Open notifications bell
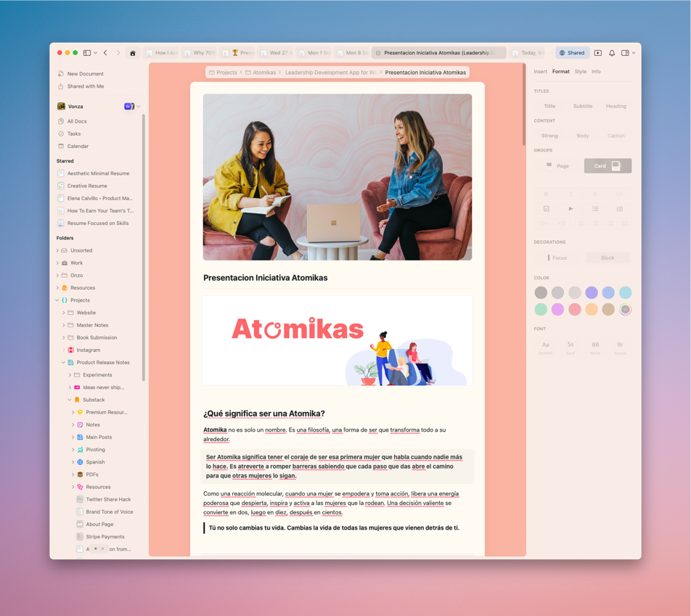The width and height of the screenshot is (691, 616). click(612, 53)
